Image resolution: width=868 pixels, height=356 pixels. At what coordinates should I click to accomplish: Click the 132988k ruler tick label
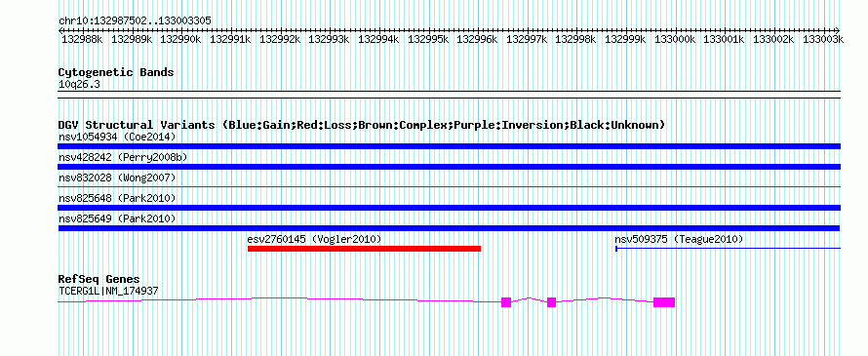click(x=82, y=39)
